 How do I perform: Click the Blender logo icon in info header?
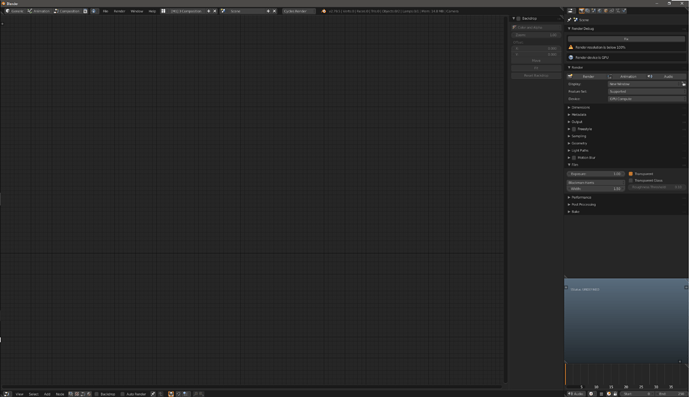[x=323, y=11]
